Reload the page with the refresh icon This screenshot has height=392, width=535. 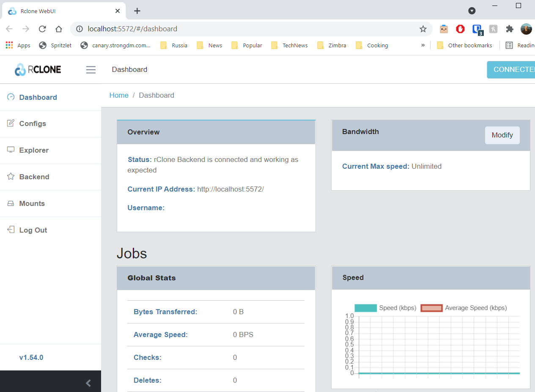click(x=42, y=29)
